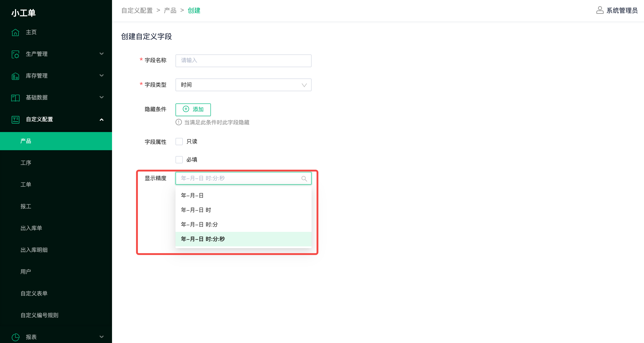The height and width of the screenshot is (343, 644).
Task: Click the 创建自定义字段 page heading
Action: pos(146,37)
